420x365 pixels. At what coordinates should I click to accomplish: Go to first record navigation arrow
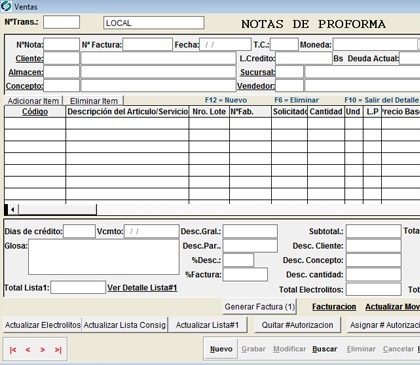[13, 350]
